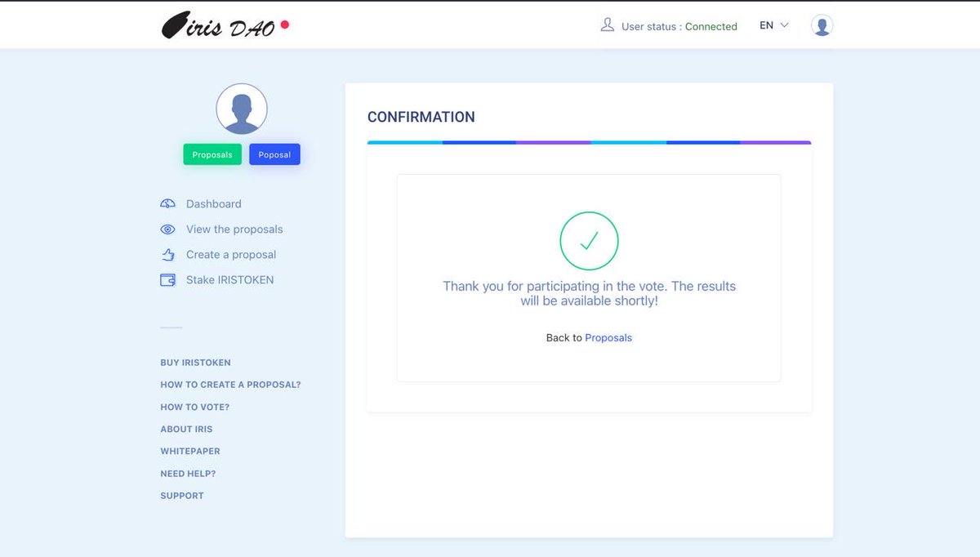
Task: Select the eye icon next to View the proposals
Action: 167,229
